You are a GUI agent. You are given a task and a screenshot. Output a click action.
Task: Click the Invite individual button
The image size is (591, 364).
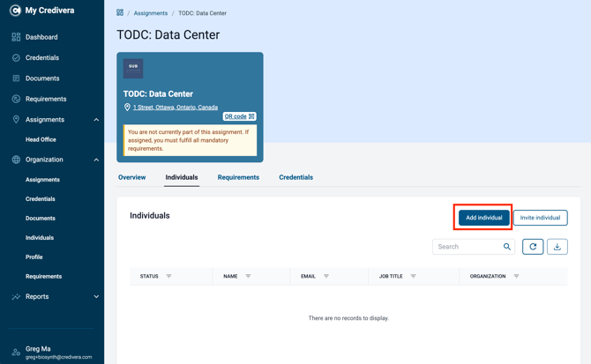540,218
